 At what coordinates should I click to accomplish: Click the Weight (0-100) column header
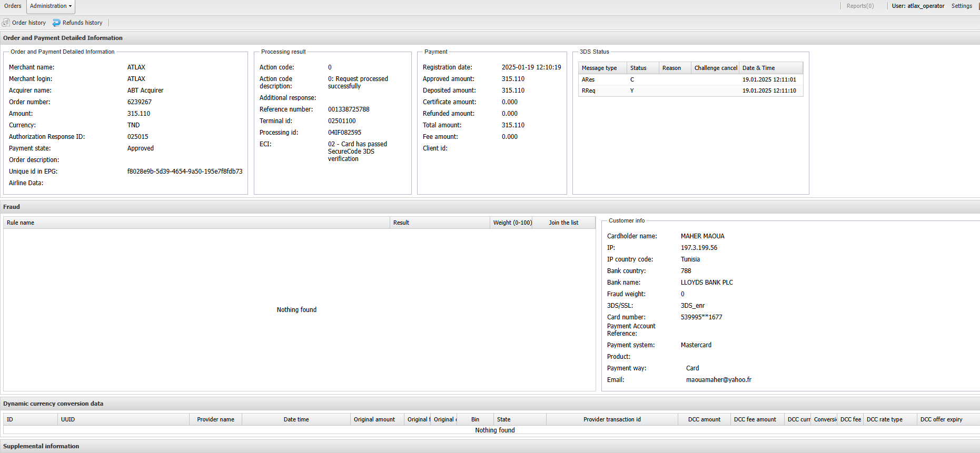512,223
